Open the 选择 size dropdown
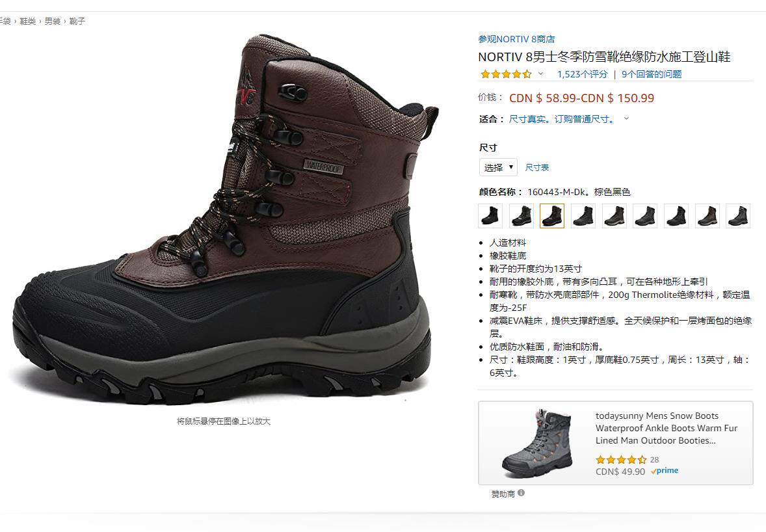This screenshot has height=532, width=766. pyautogui.click(x=498, y=168)
